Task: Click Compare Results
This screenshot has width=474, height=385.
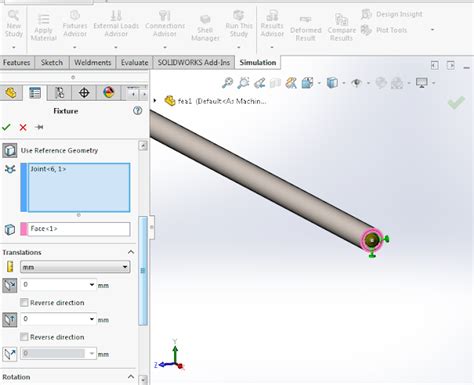Action: point(341,28)
